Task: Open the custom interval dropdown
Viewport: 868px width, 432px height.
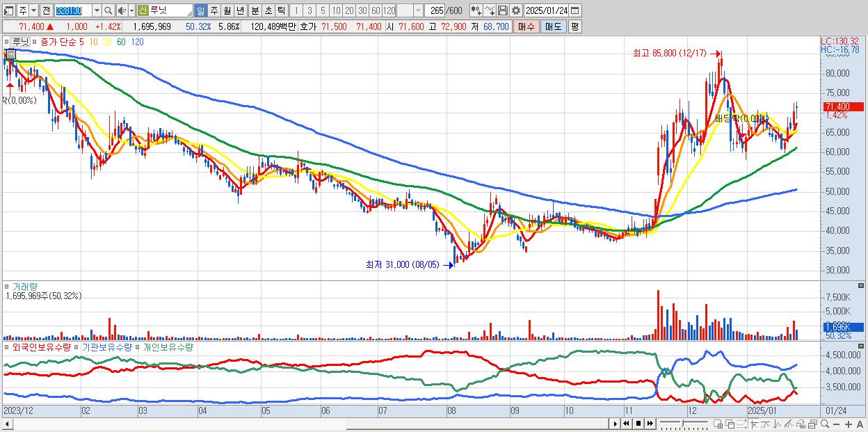Action: (418, 11)
